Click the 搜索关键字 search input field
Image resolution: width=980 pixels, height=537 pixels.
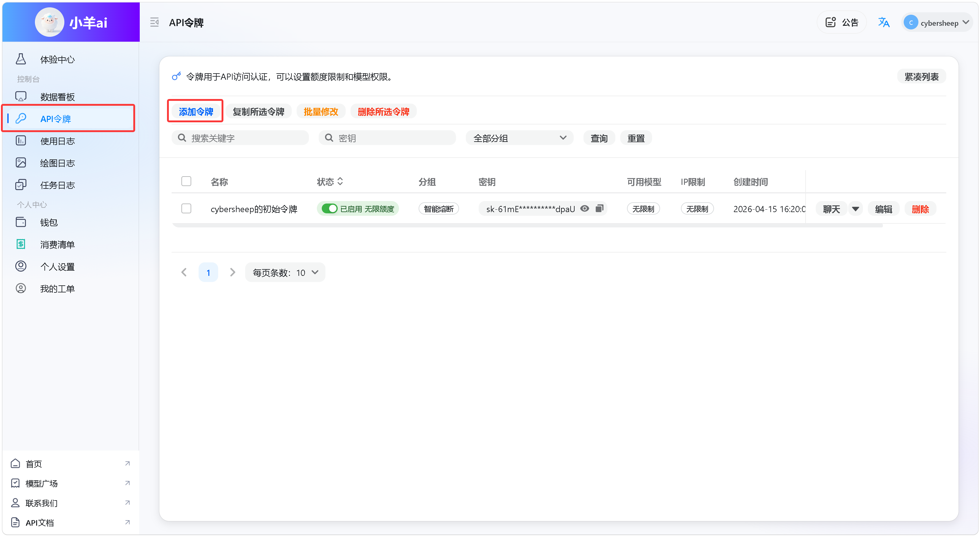pos(245,138)
